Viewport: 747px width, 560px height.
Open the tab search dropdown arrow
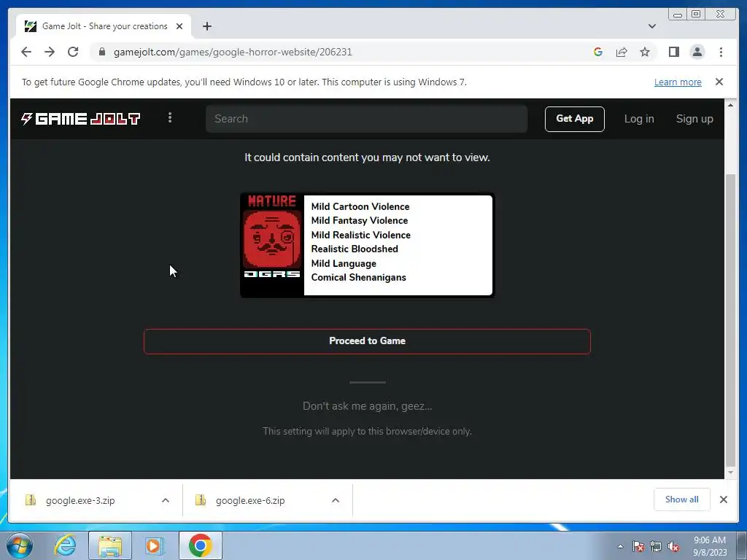point(652,26)
